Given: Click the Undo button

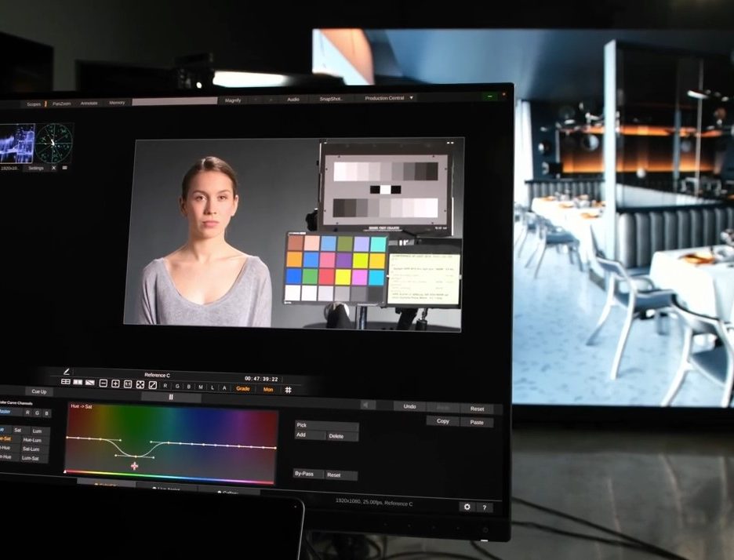Looking at the screenshot, I should click(x=409, y=407).
